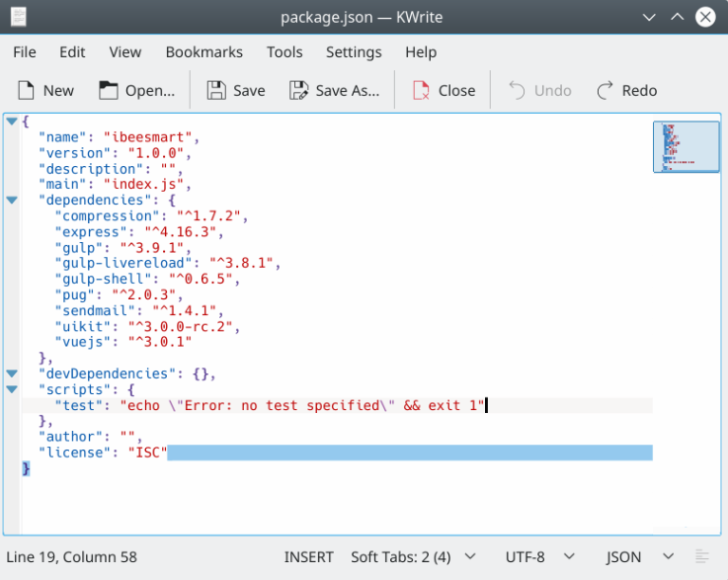This screenshot has height=580, width=728.
Task: Toggle INSERT mode in the status bar
Action: pos(308,556)
